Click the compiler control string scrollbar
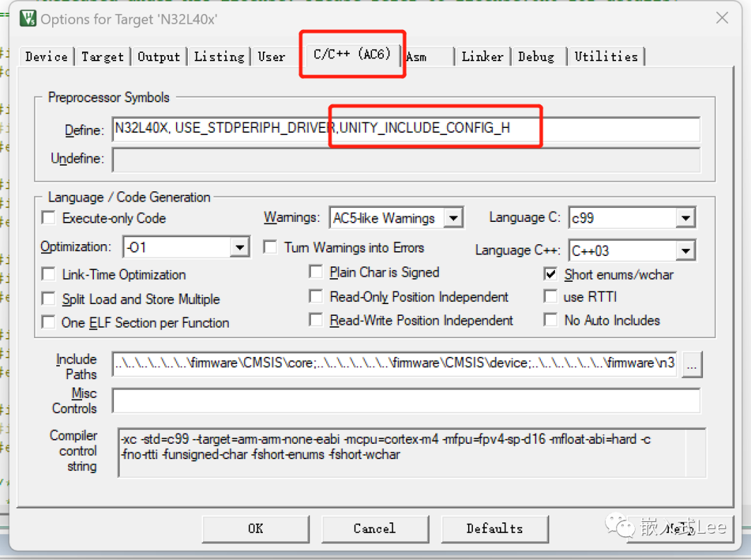The width and height of the screenshot is (751, 560). 695,453
